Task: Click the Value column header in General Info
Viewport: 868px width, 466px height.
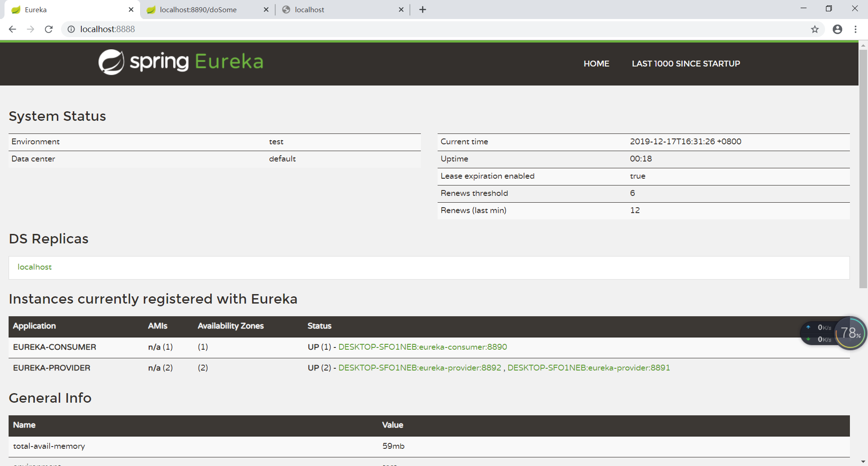Action: [392, 425]
